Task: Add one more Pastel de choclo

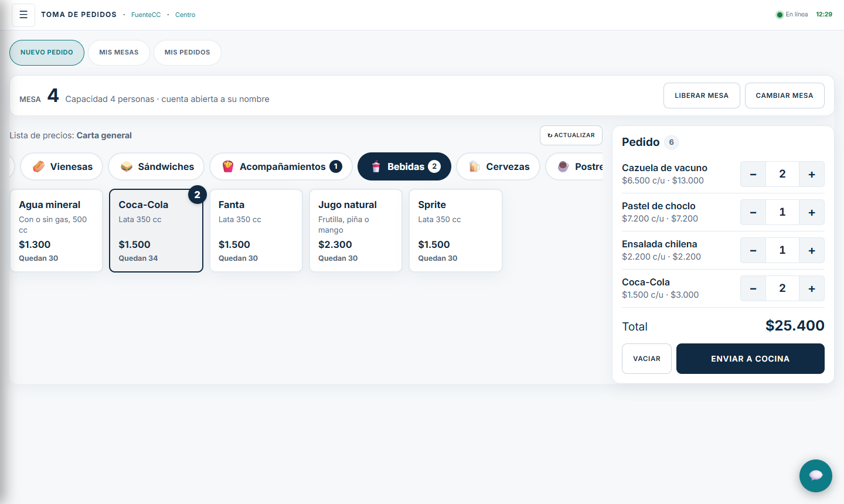Action: 812,212
